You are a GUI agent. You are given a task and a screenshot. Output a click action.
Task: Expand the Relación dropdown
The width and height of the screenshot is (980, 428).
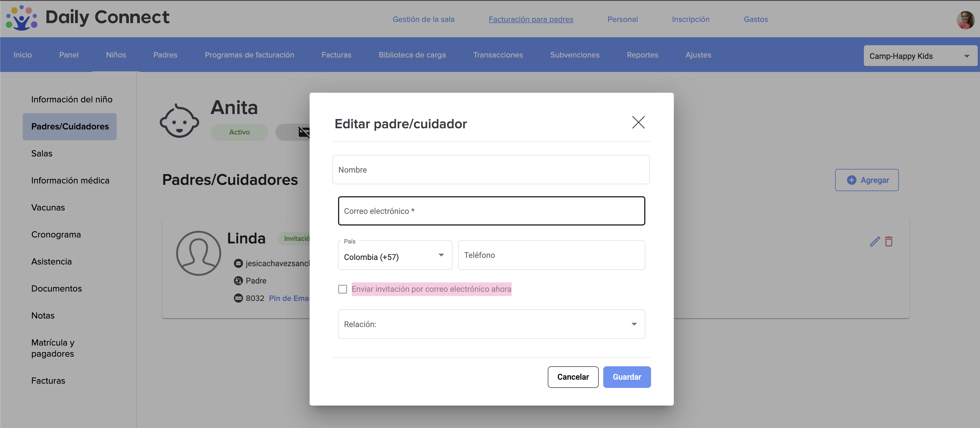coord(491,324)
